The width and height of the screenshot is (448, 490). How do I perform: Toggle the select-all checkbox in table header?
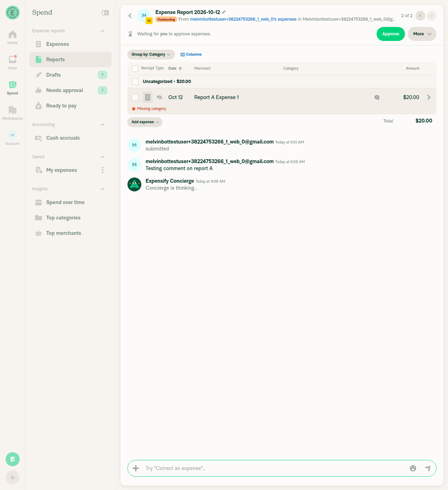tap(135, 68)
